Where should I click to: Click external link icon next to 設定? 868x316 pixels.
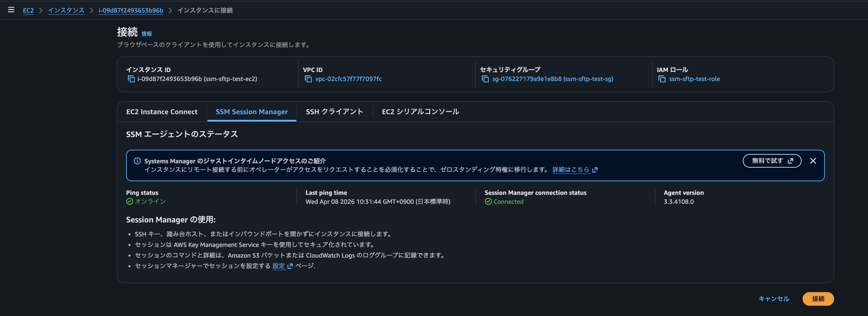click(290, 266)
